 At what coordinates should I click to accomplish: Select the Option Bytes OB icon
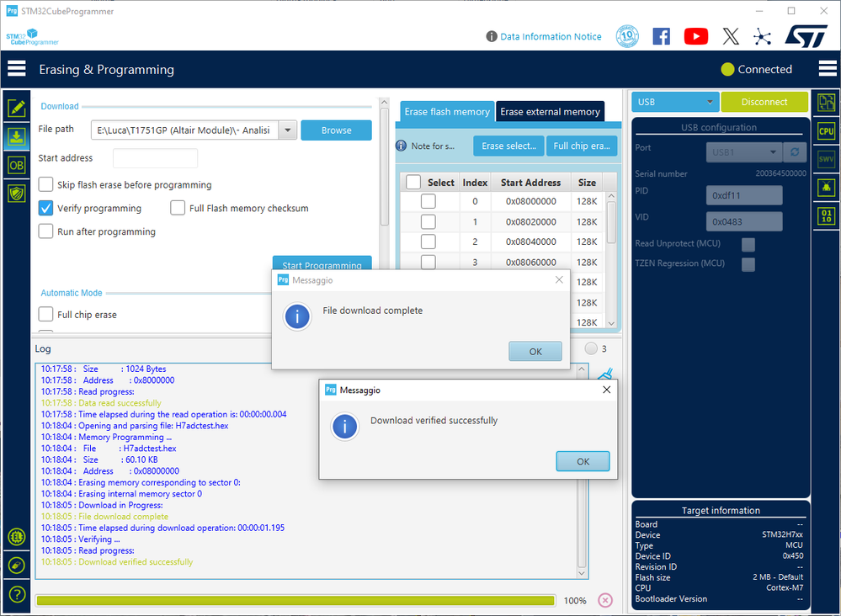point(17,165)
